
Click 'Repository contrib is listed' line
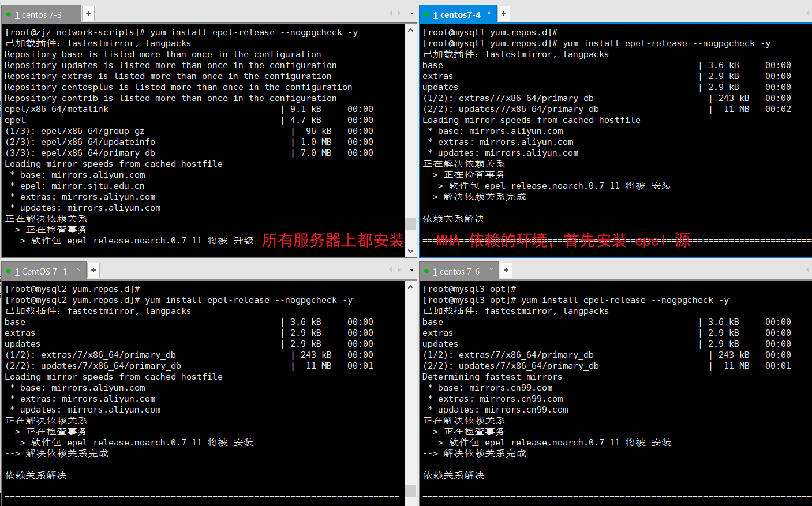pyautogui.click(x=171, y=98)
